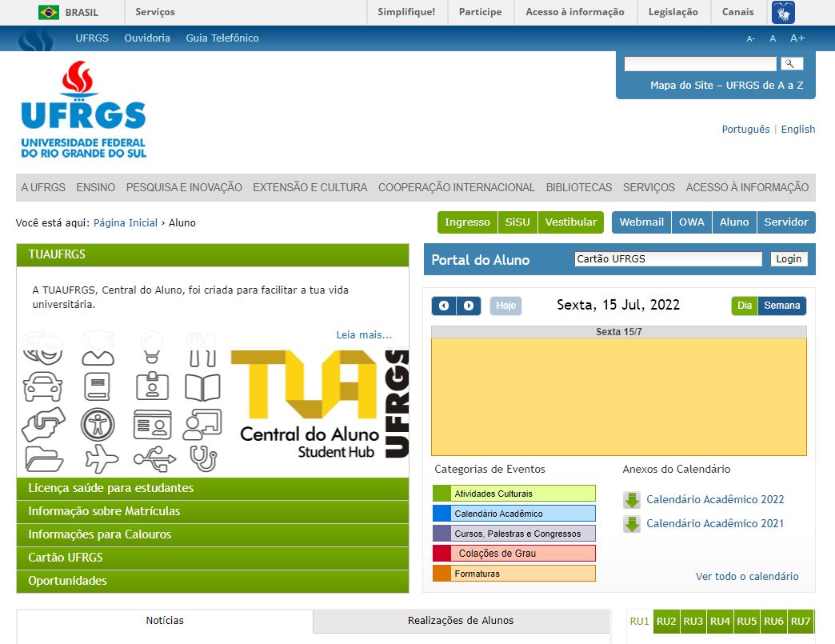
Task: Expand Cartão UFRGS section
Action: click(213, 558)
